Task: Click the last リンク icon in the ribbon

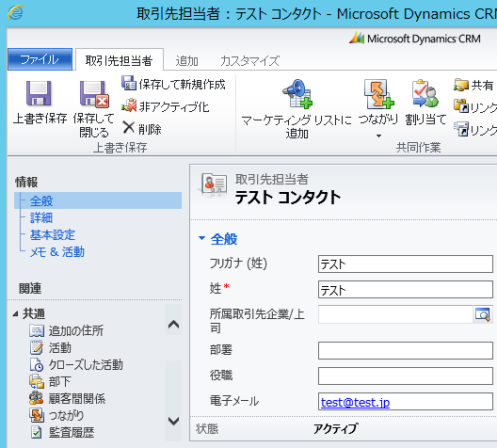Action: 461,129
